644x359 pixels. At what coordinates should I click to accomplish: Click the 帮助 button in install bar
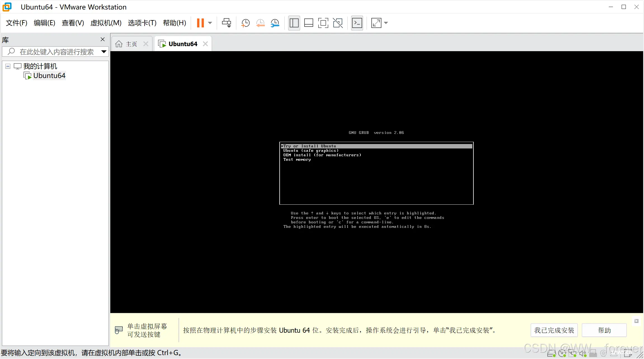[x=604, y=330]
